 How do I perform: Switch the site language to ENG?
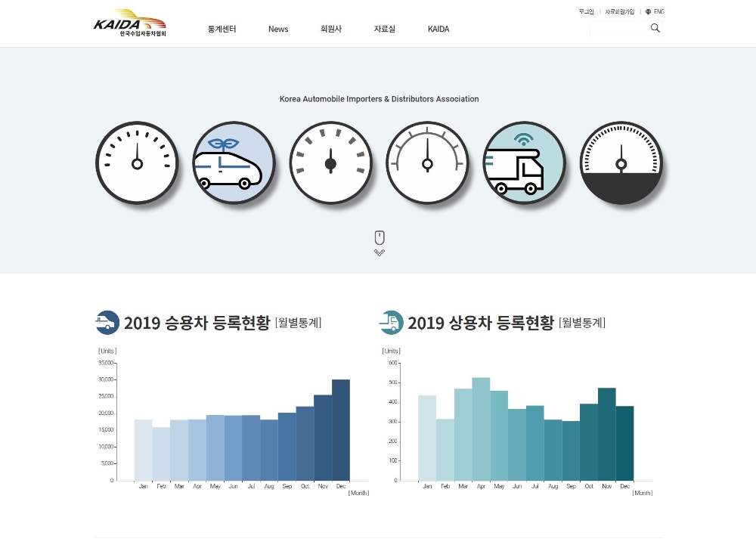coord(657,11)
